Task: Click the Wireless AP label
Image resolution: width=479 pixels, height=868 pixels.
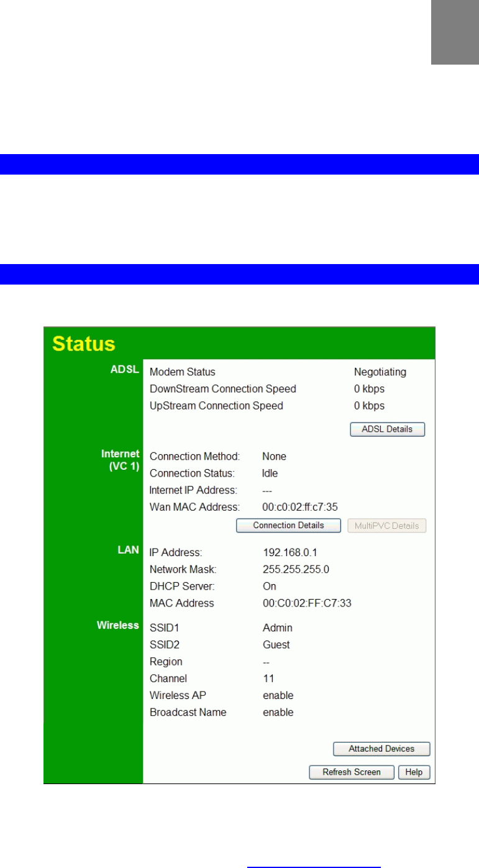Action: tap(178, 695)
